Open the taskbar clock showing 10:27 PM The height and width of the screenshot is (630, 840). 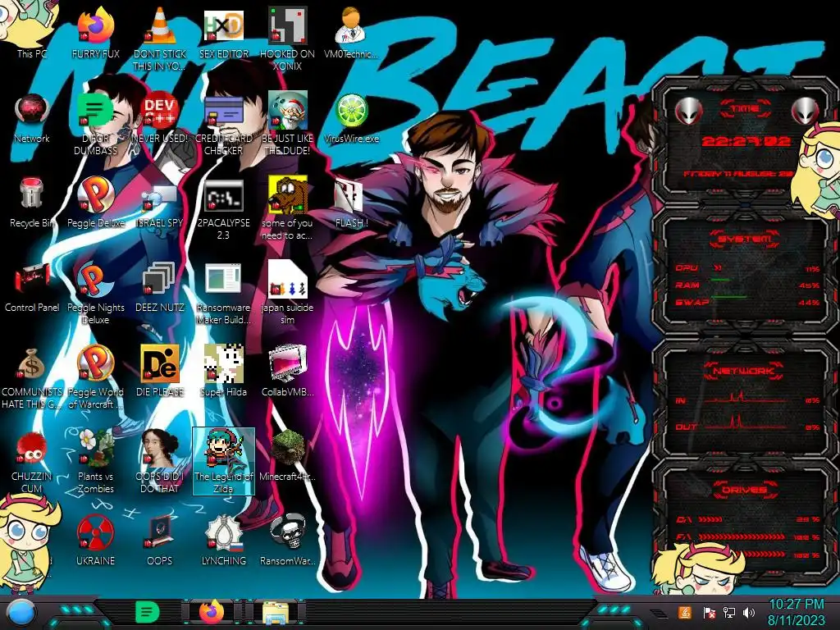click(x=796, y=612)
